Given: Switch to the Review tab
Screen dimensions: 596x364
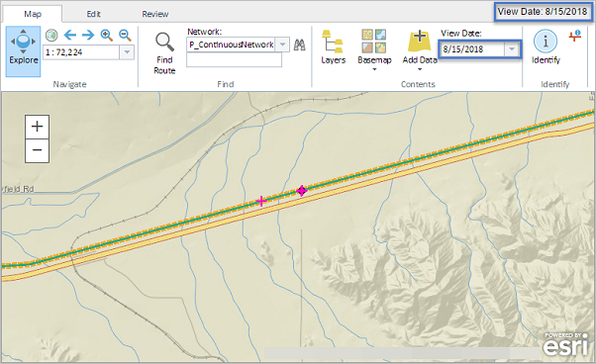Looking at the screenshot, I should click(x=155, y=14).
